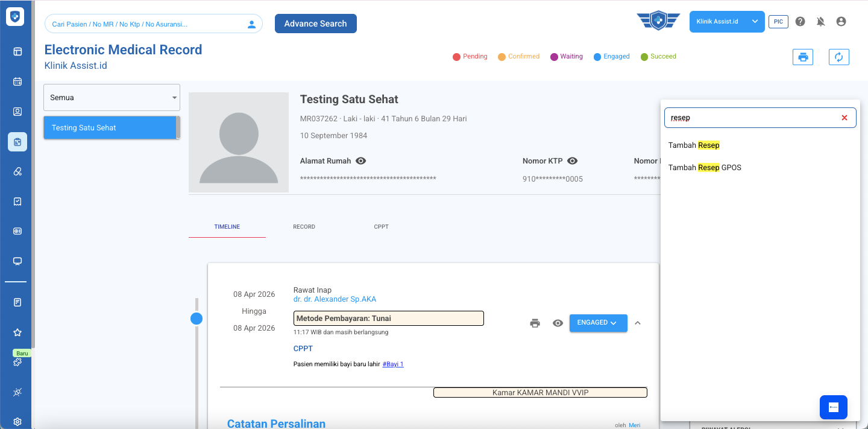The height and width of the screenshot is (429, 868).
Task: Select Tambah Resep GPOS from the results
Action: click(x=705, y=168)
